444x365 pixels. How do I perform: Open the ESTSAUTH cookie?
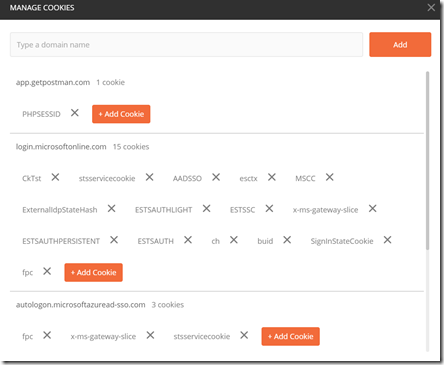pos(156,241)
